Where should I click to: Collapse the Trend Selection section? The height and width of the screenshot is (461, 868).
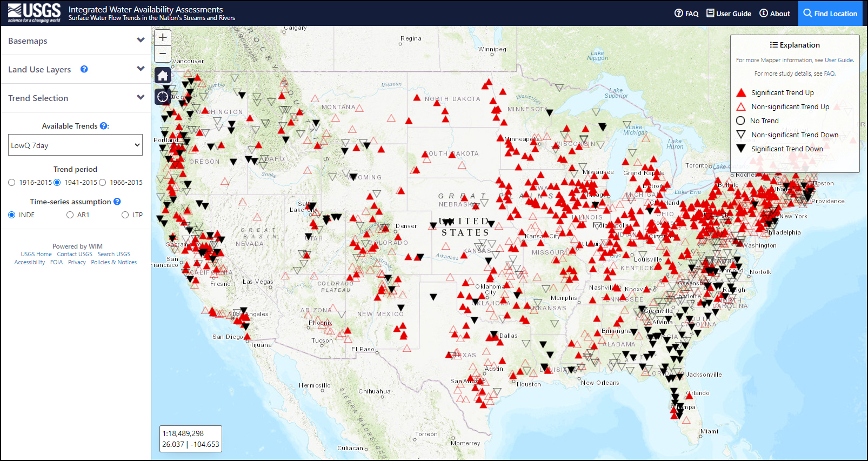[x=141, y=98]
